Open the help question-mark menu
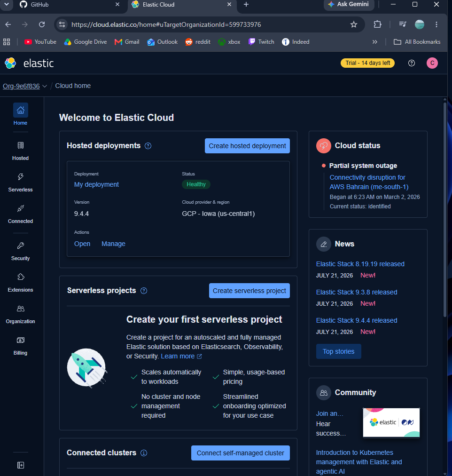452x476 pixels. (x=412, y=63)
